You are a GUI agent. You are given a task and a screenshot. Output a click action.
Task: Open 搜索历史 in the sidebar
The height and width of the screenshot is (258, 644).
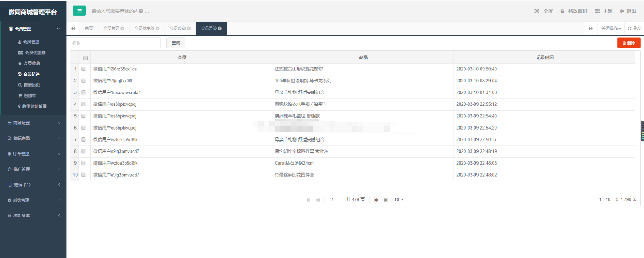click(x=29, y=85)
